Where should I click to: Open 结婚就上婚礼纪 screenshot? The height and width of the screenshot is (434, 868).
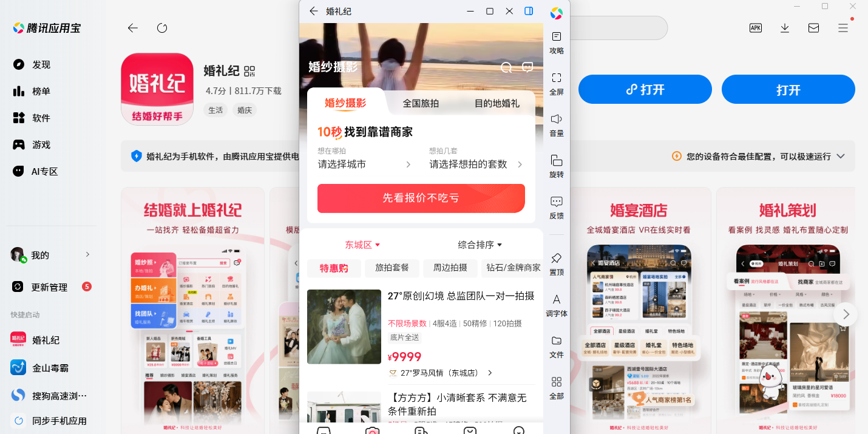(x=192, y=310)
